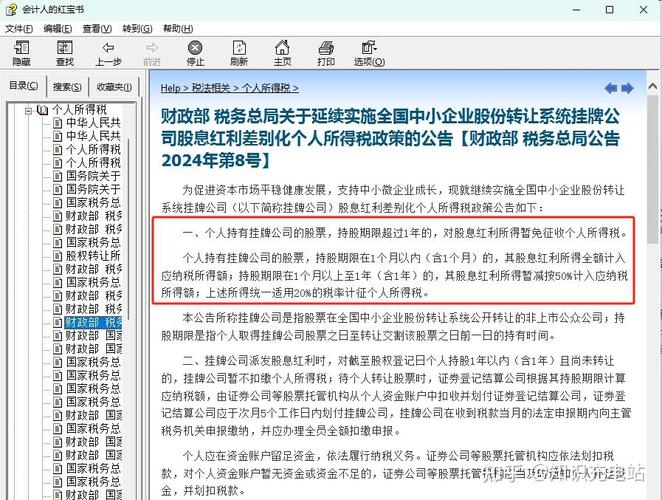Screen dimensions: 662x500
Task: Go back with the 上一步 arrow icon
Action: (108, 48)
